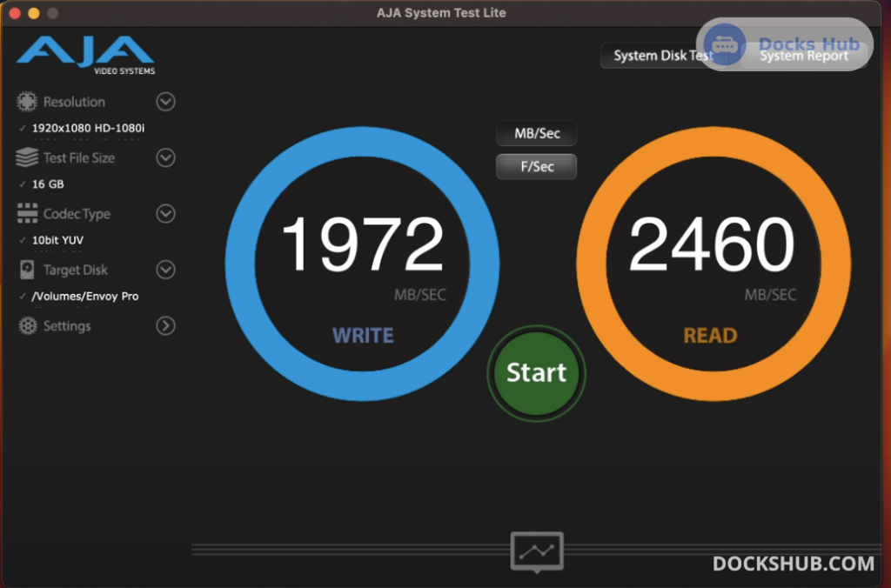The height and width of the screenshot is (588, 891).
Task: Click the Target Disk drive icon
Action: point(27,270)
